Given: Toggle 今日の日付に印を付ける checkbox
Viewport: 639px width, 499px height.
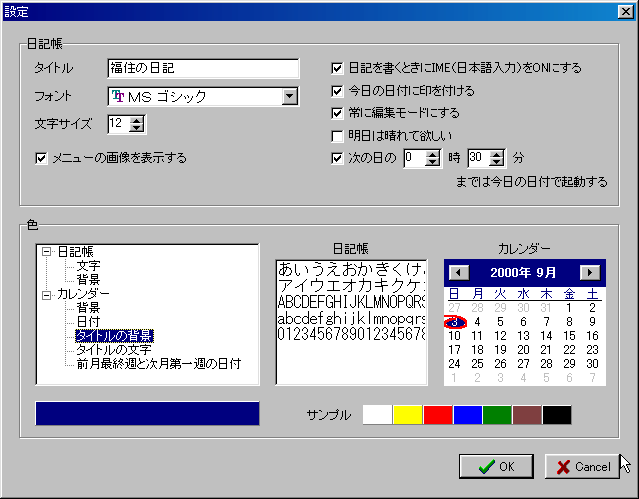Looking at the screenshot, I should click(x=337, y=91).
